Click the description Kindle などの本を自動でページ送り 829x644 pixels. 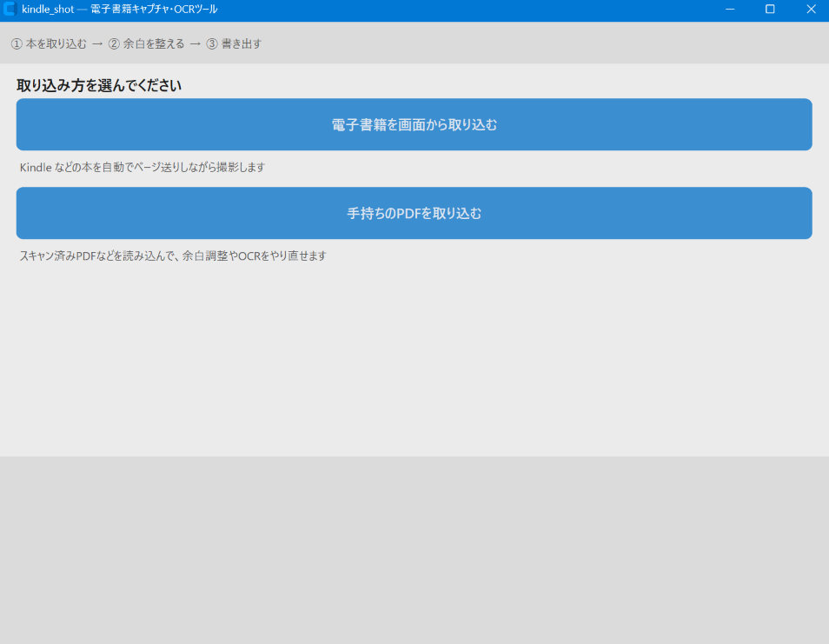[143, 167]
